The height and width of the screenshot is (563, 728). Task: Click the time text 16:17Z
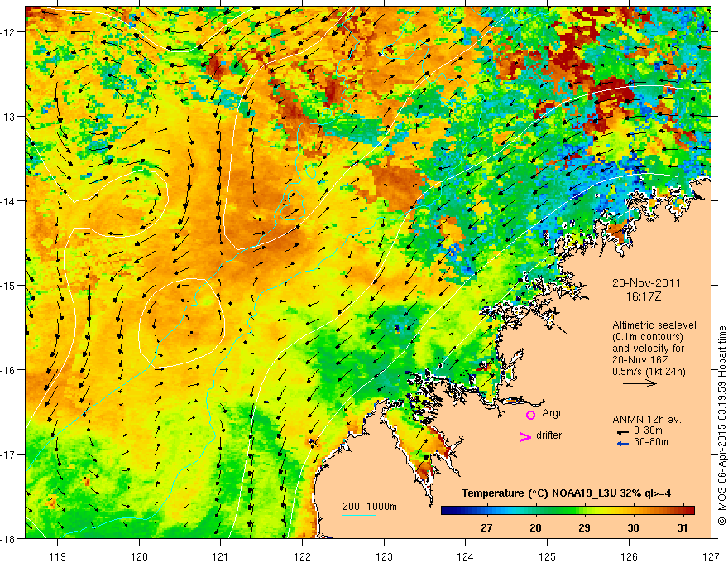pyautogui.click(x=643, y=296)
